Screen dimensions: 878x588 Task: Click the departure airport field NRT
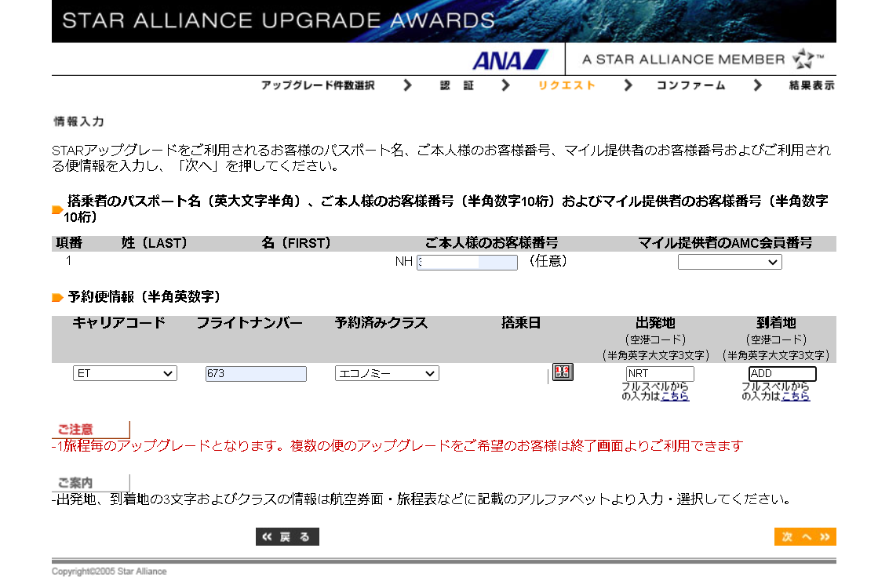tap(660, 373)
